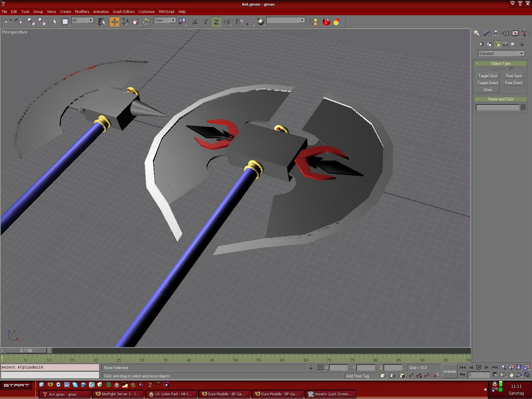Open the Utilities hammer panel
Image resolution: width=532 pixels, height=399 pixels.
[524, 33]
